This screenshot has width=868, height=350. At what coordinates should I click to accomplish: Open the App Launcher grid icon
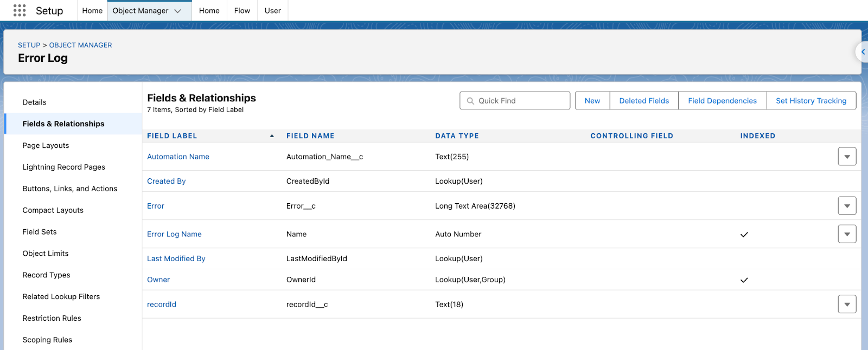(x=20, y=10)
